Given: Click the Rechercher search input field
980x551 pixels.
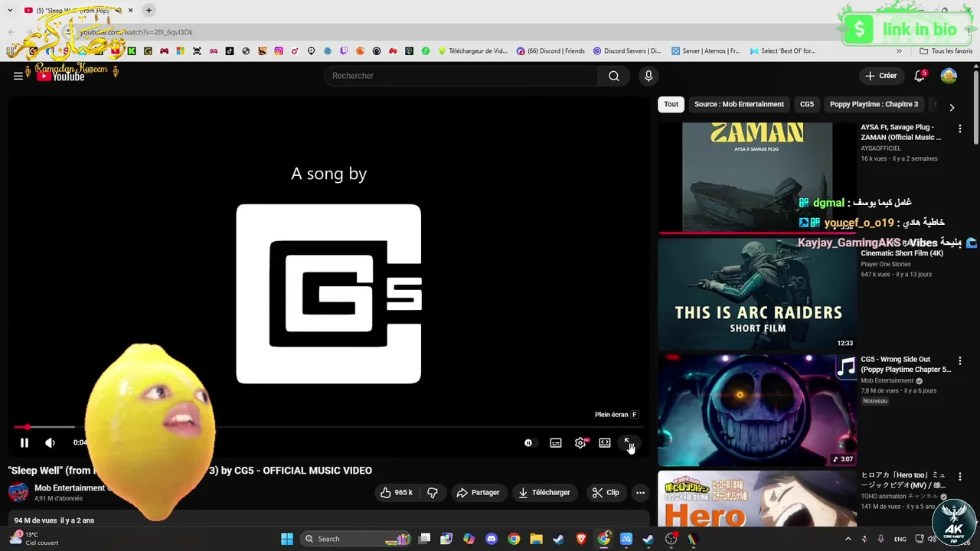Looking at the screenshot, I should (461, 76).
